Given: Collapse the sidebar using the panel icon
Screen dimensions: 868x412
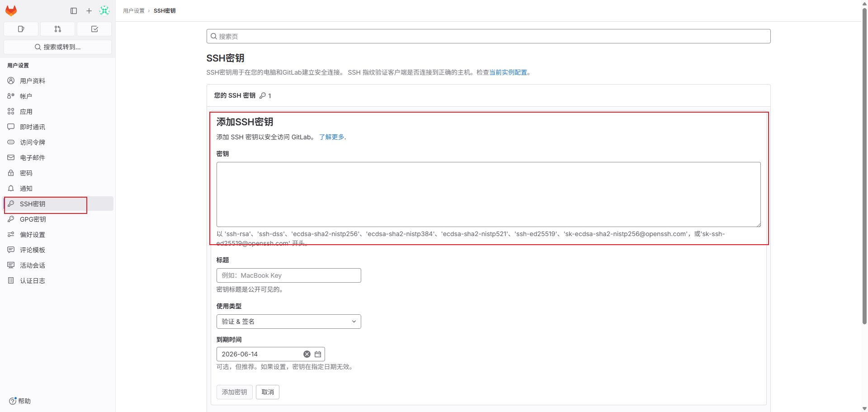Looking at the screenshot, I should [73, 11].
